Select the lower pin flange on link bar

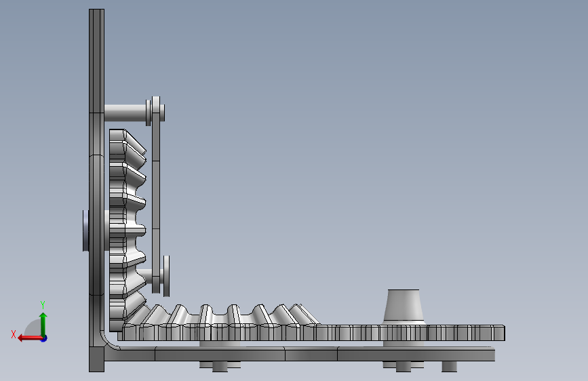tap(167, 276)
